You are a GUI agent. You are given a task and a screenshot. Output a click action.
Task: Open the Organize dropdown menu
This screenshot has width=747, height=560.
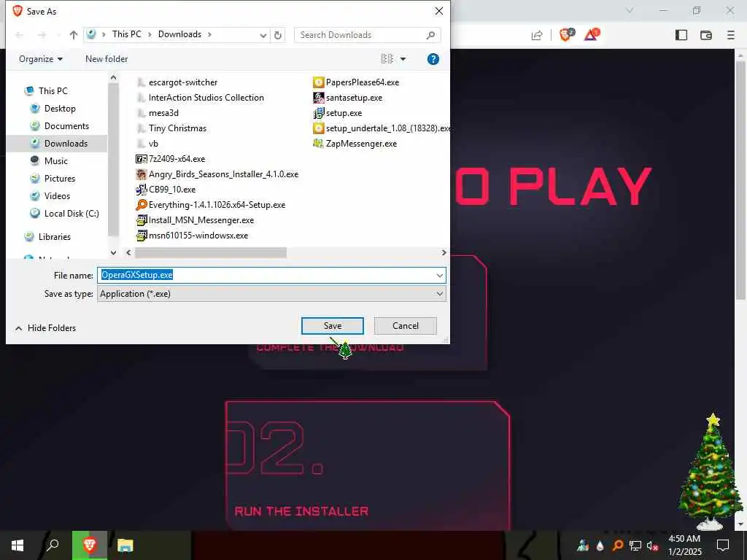pos(41,59)
